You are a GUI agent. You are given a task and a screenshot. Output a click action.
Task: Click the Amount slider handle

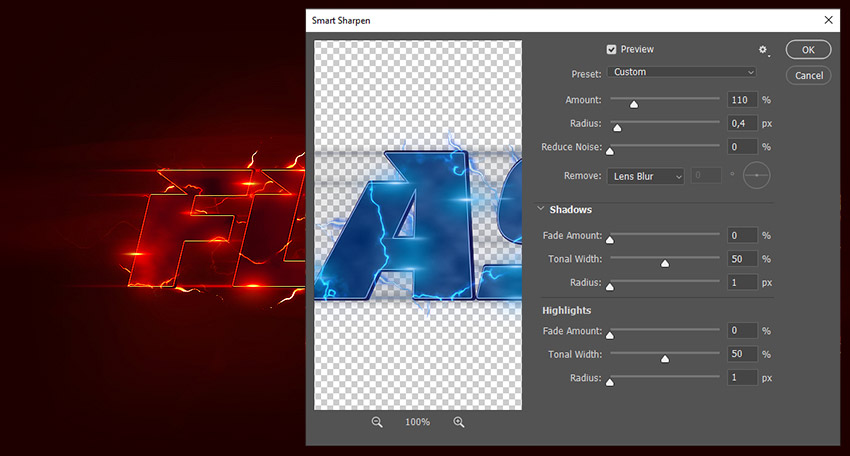[x=633, y=103]
